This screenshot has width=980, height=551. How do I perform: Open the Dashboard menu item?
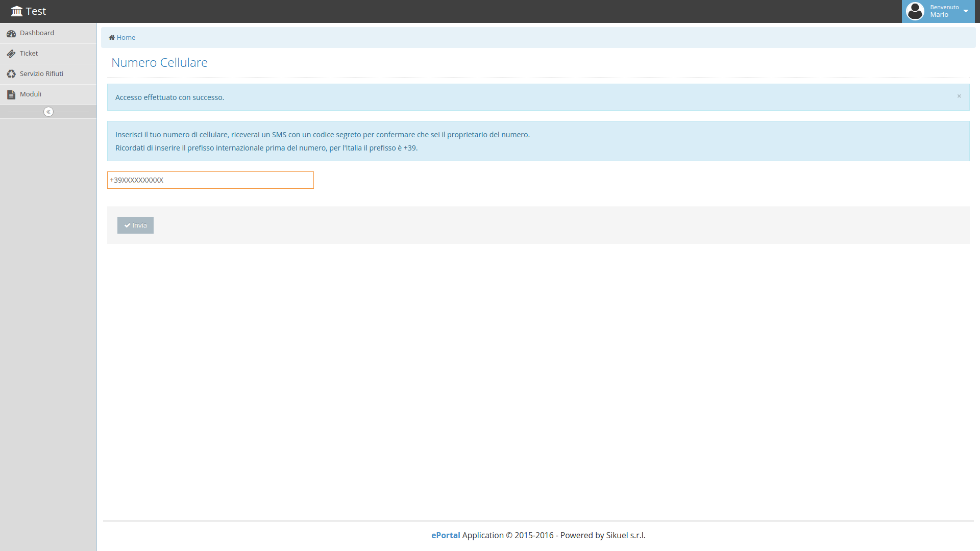tap(37, 33)
